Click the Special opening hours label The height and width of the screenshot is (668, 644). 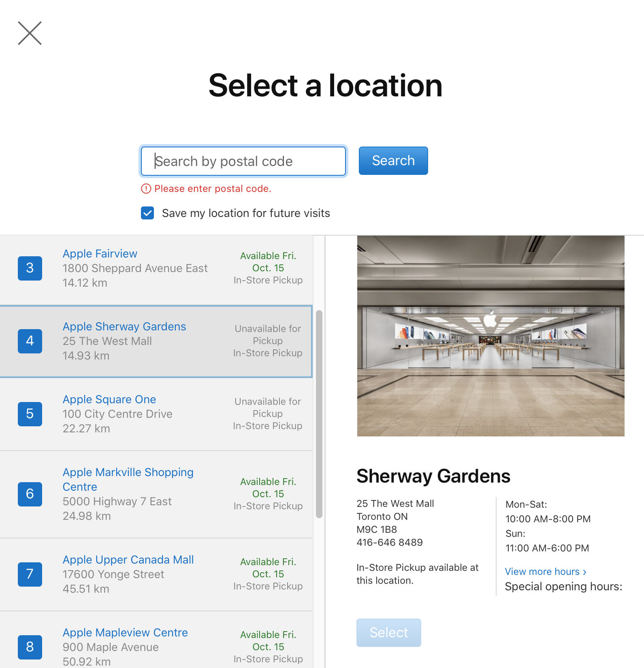coord(563,587)
